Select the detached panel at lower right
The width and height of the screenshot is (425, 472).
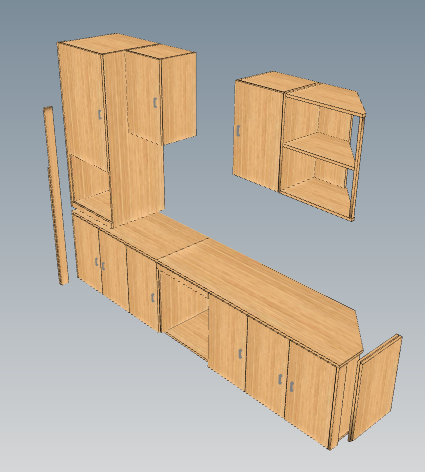click(x=376, y=388)
